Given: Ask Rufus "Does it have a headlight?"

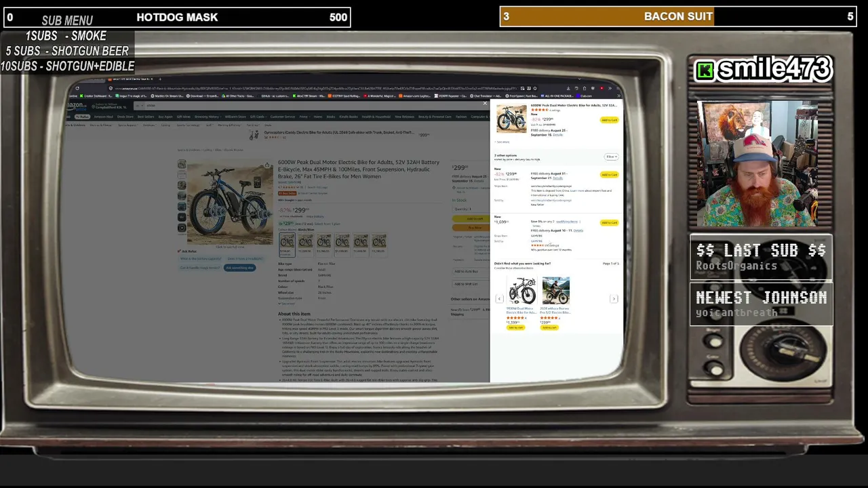Looking at the screenshot, I should click(x=245, y=259).
